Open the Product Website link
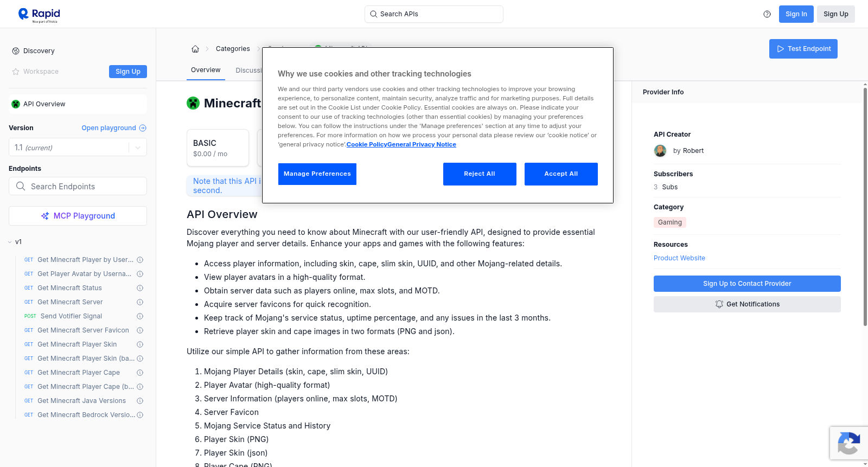The image size is (868, 467). tap(679, 258)
